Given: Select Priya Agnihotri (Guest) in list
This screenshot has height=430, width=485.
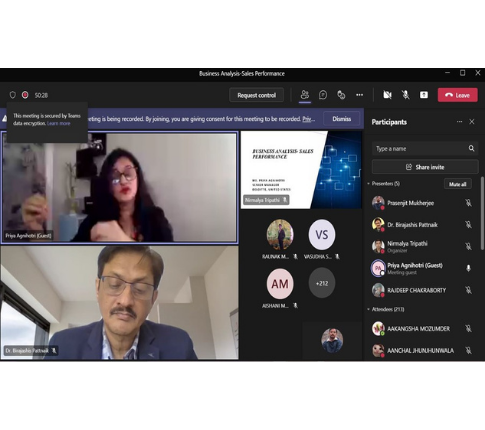Looking at the screenshot, I should (423, 268).
